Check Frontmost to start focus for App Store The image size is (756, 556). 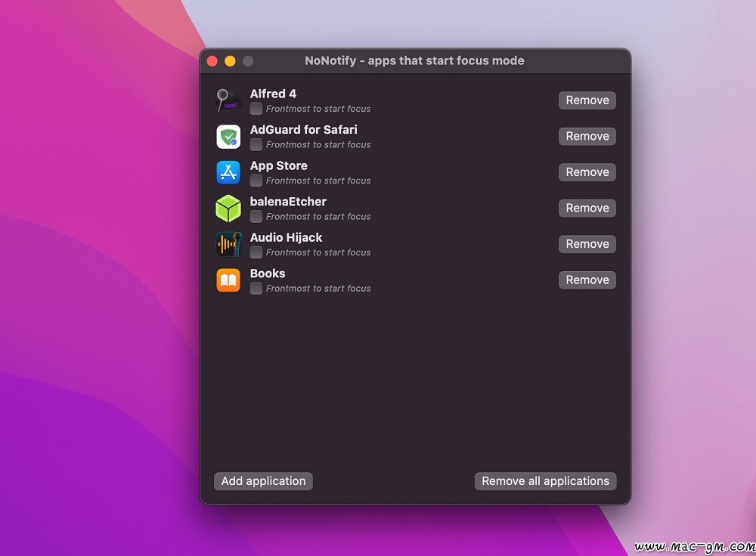point(256,181)
